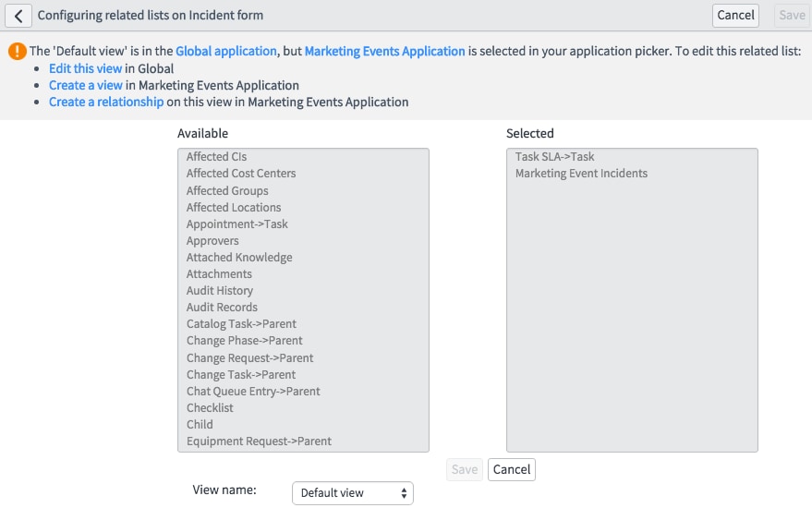Click the orange warning alert icon
Viewport: 812px width, 520px height.
click(x=17, y=52)
